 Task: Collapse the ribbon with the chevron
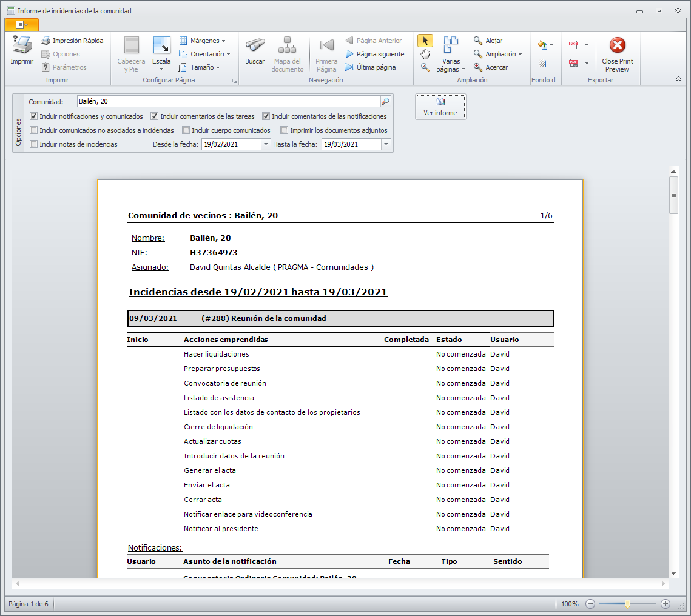click(679, 79)
